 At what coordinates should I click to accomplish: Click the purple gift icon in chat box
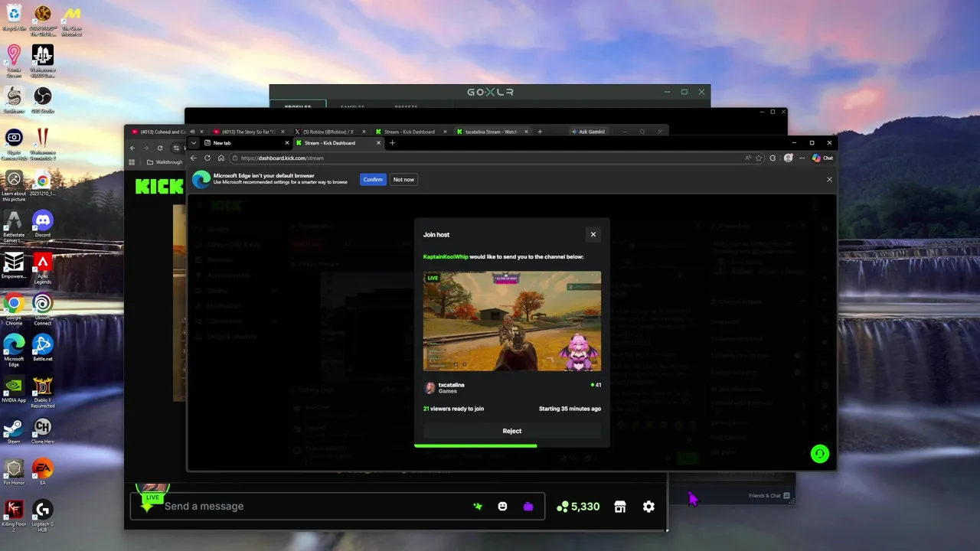click(528, 507)
